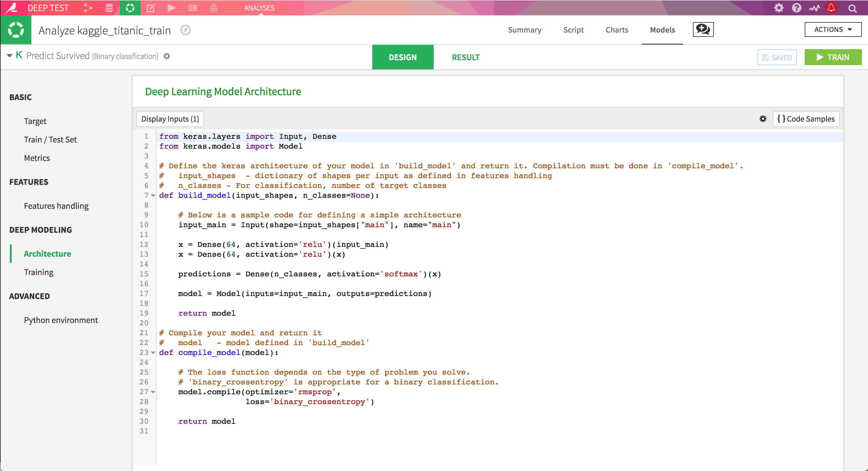Open the Notebooks icon in top navigation
Screen dimensions: 868x471
click(x=151, y=8)
